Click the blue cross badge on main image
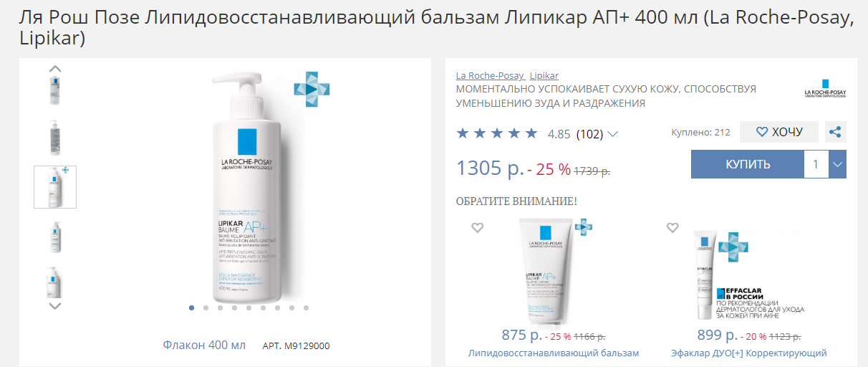The image size is (868, 367). pos(312,90)
